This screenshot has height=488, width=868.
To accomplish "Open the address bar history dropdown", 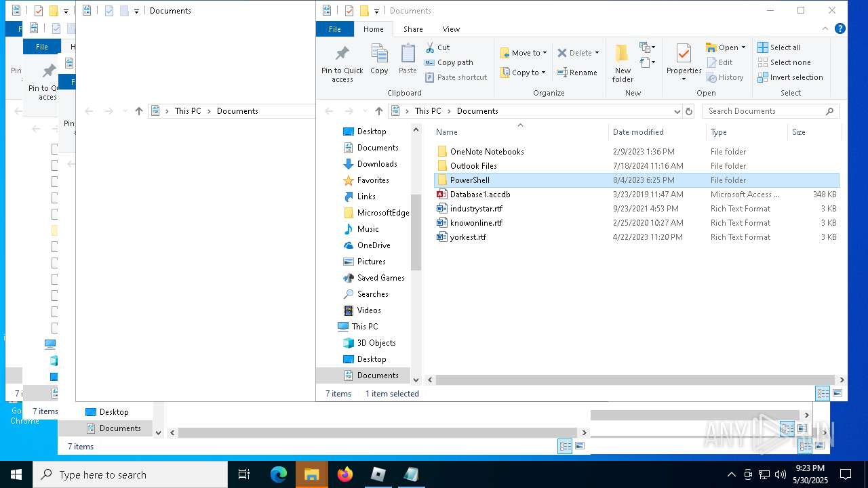I will 677,111.
